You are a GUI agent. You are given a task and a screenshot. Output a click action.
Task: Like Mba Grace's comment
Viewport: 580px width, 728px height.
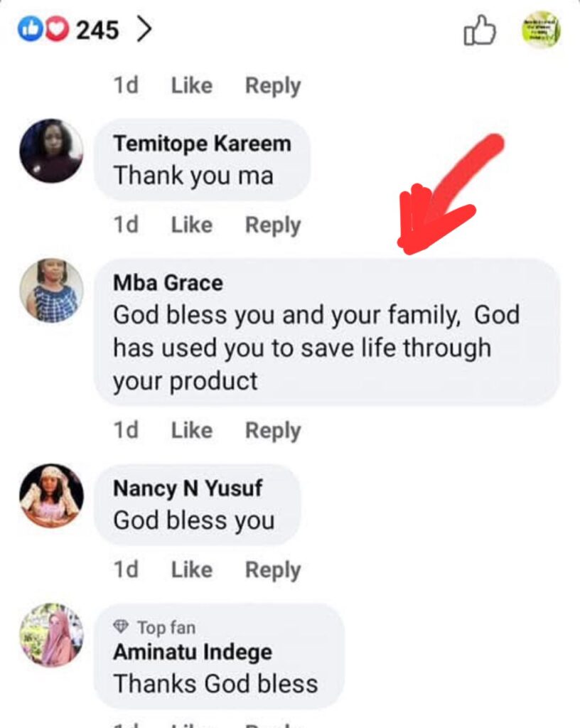[x=191, y=430]
